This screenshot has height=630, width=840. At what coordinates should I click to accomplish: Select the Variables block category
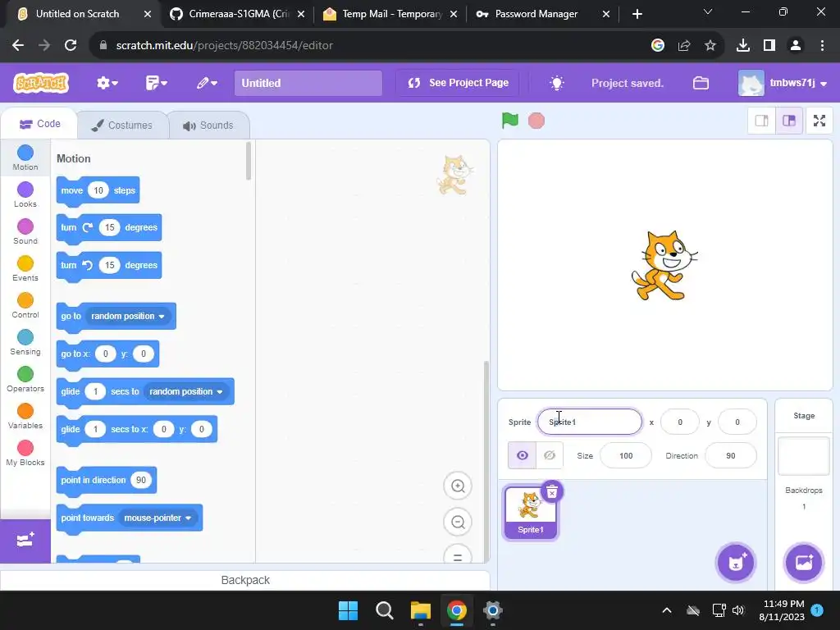[x=25, y=417]
